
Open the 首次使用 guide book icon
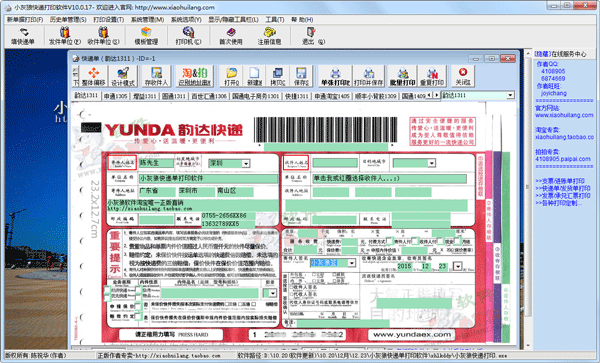[x=231, y=36]
